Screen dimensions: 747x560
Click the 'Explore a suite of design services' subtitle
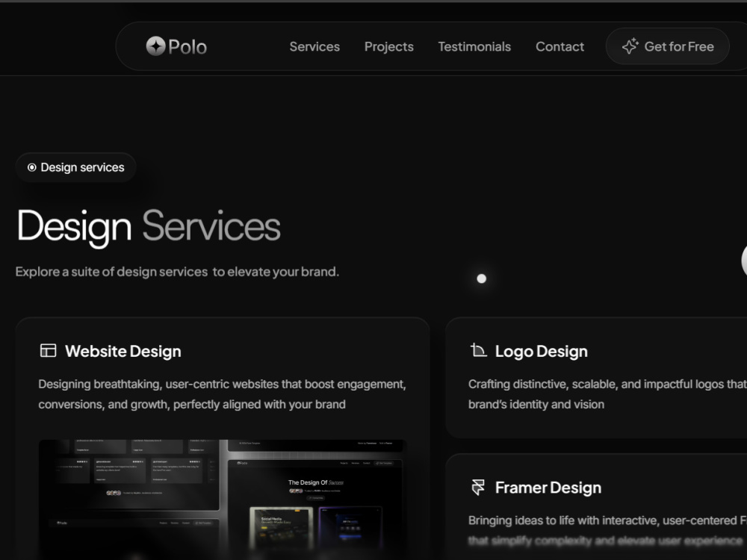(x=177, y=272)
